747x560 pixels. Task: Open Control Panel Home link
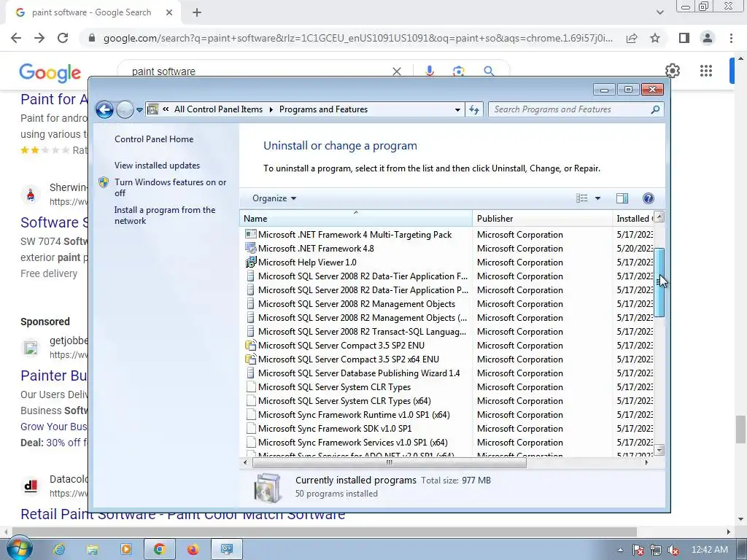click(154, 139)
